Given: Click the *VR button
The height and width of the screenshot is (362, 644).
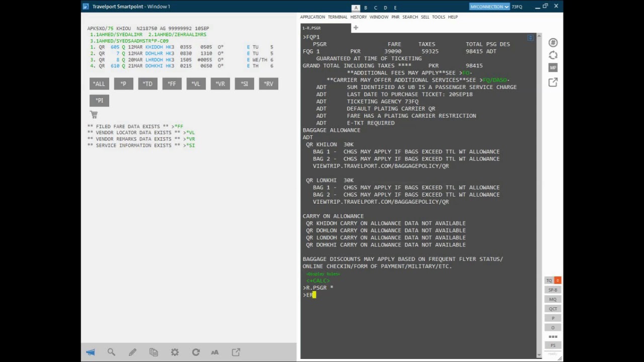Looking at the screenshot, I should click(x=220, y=84).
